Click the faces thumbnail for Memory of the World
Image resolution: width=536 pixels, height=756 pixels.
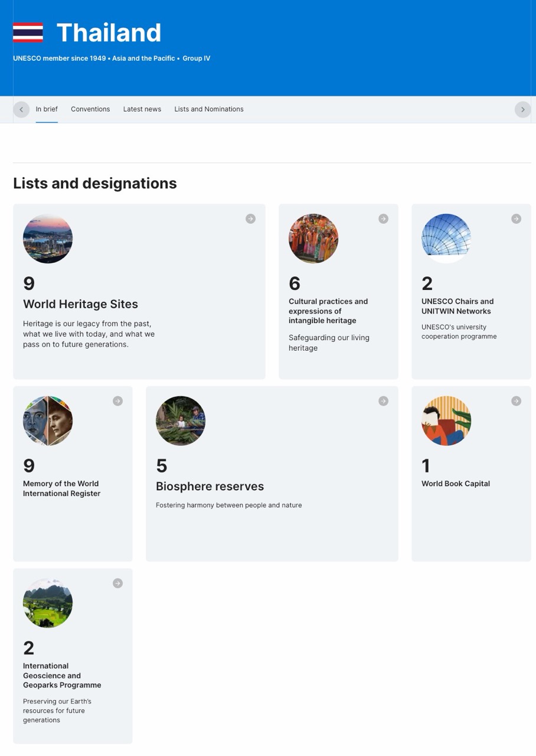pyautogui.click(x=48, y=421)
